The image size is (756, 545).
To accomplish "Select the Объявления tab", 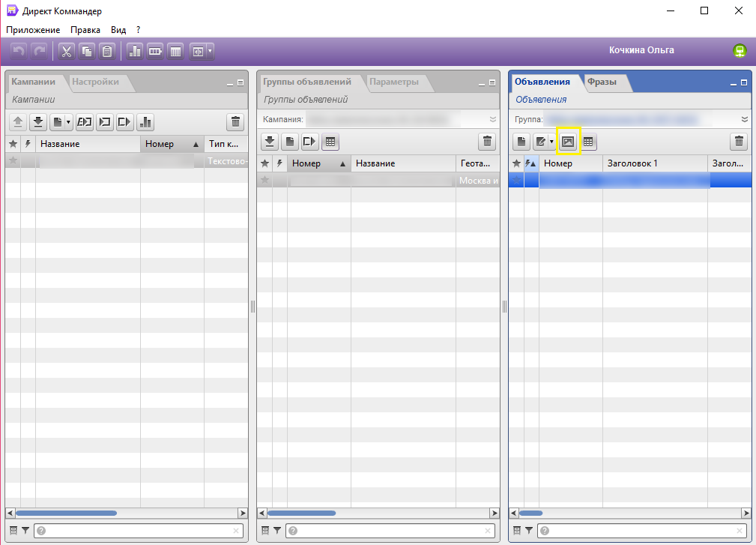I will (x=542, y=82).
